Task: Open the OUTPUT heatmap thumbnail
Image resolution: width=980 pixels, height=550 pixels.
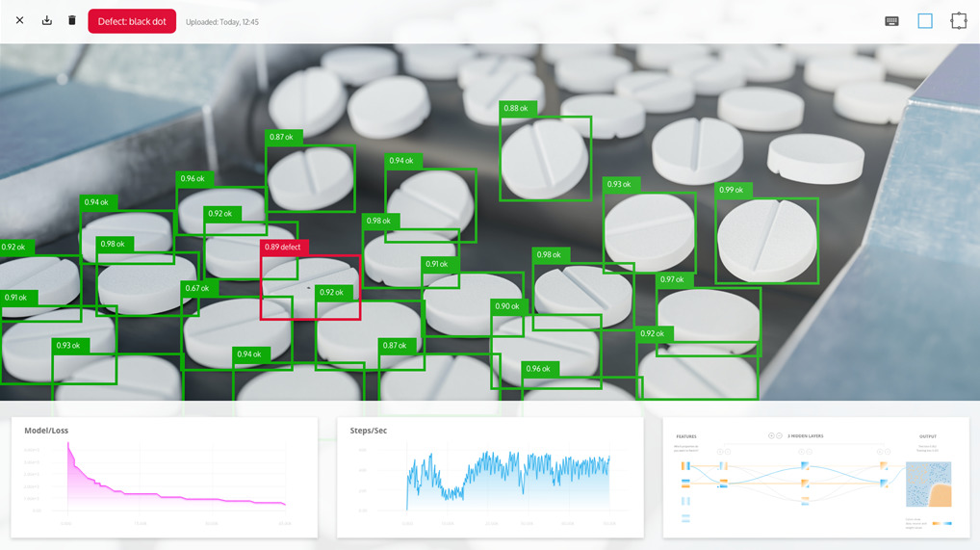Action: tap(928, 485)
